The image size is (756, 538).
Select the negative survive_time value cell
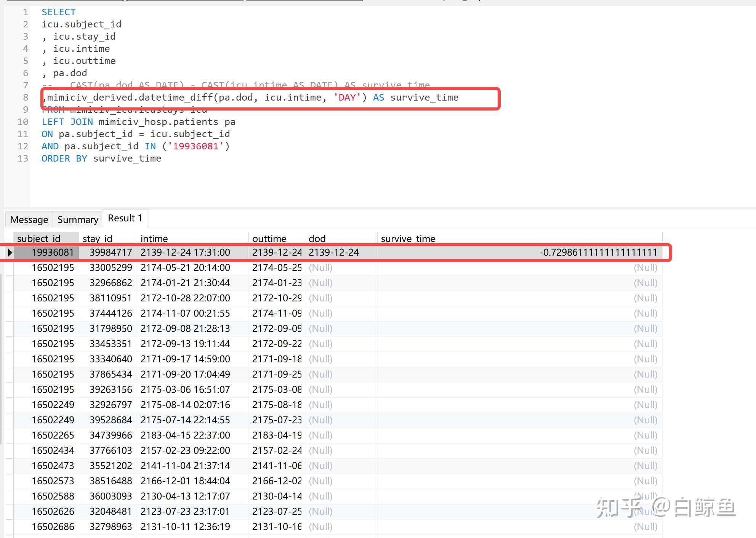(x=598, y=252)
